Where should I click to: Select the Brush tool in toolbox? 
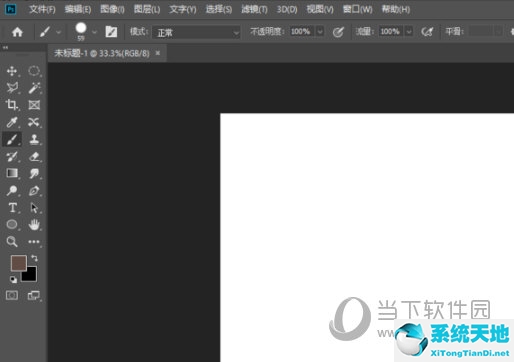pos(12,139)
